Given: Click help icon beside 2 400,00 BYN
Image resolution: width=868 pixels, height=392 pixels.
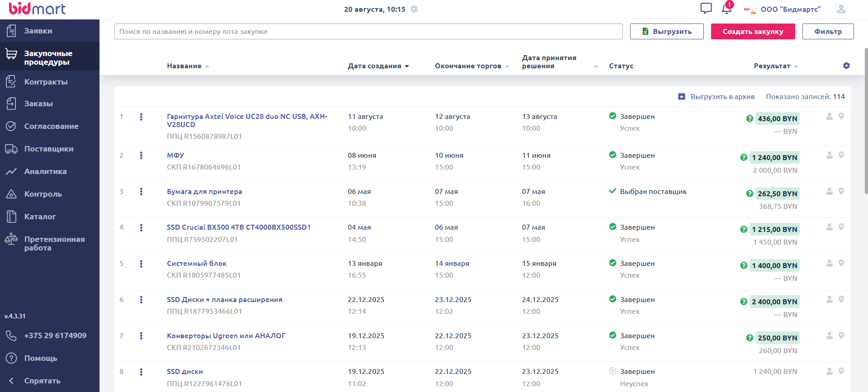Looking at the screenshot, I should pos(744,302).
